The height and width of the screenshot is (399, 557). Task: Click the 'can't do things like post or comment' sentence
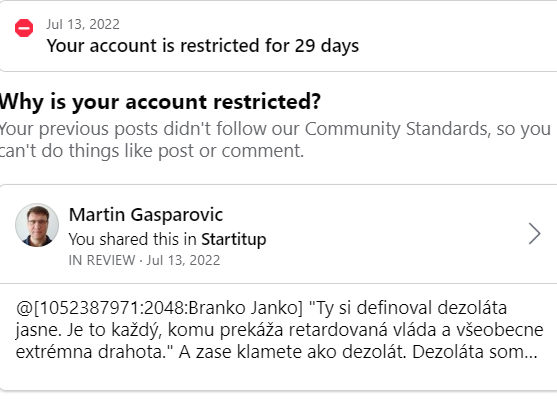(x=152, y=151)
